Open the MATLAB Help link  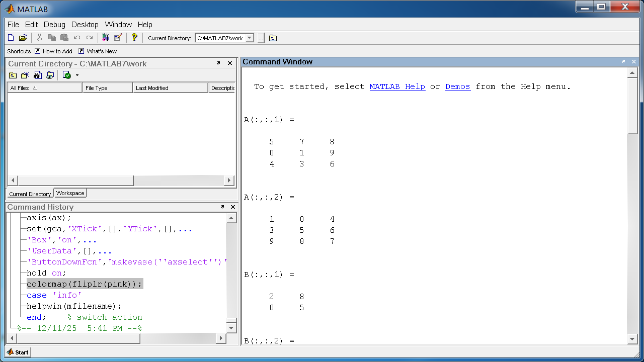(397, 86)
